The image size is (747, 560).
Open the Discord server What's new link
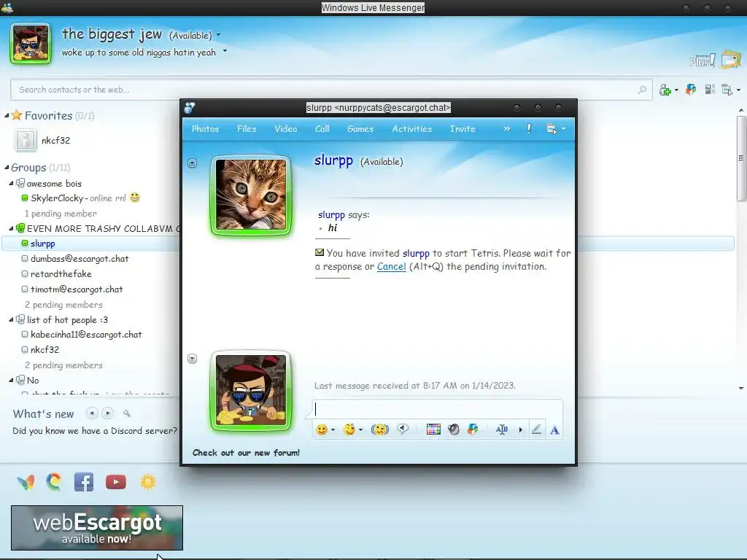click(x=95, y=430)
